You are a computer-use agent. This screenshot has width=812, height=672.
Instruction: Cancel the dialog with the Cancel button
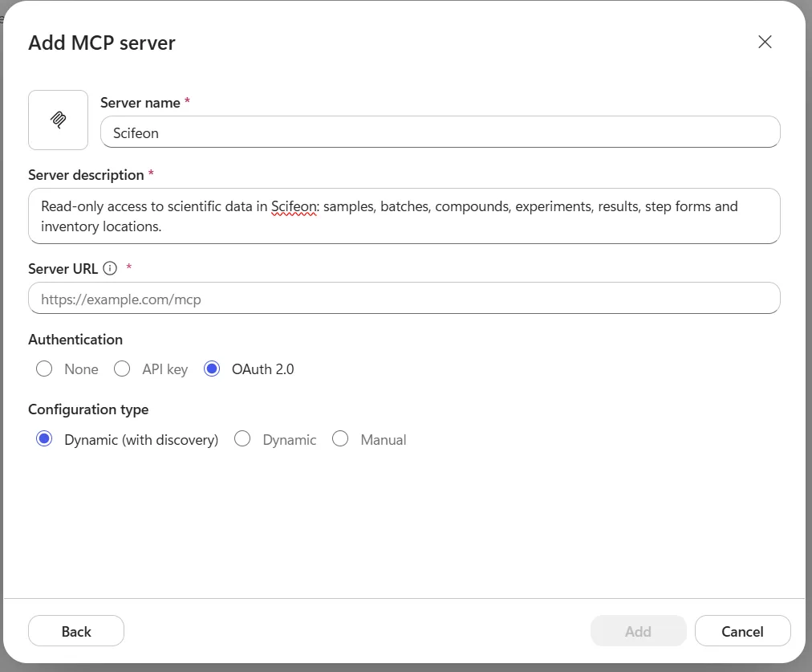[743, 631]
